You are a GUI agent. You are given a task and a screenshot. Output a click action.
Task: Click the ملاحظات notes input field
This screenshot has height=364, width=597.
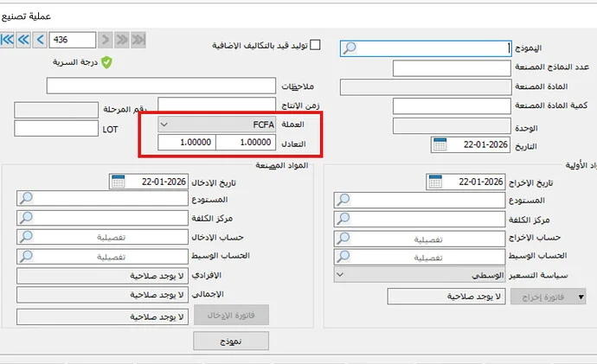160,86
